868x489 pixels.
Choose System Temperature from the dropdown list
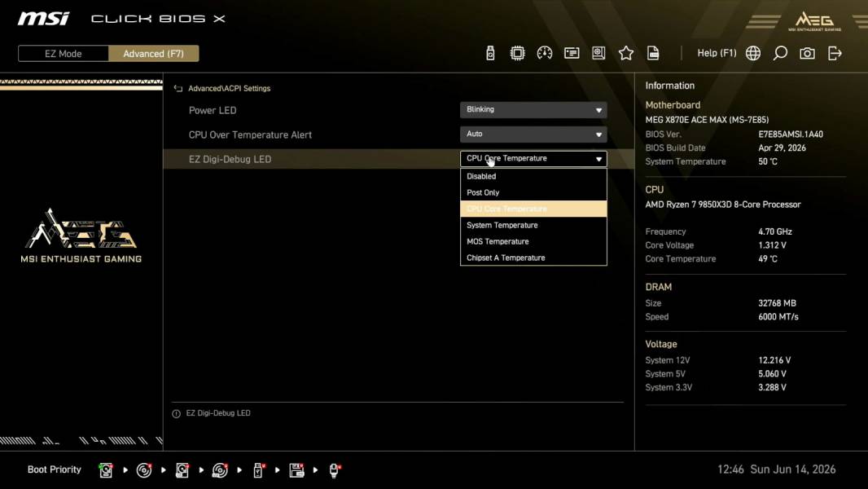click(x=533, y=226)
